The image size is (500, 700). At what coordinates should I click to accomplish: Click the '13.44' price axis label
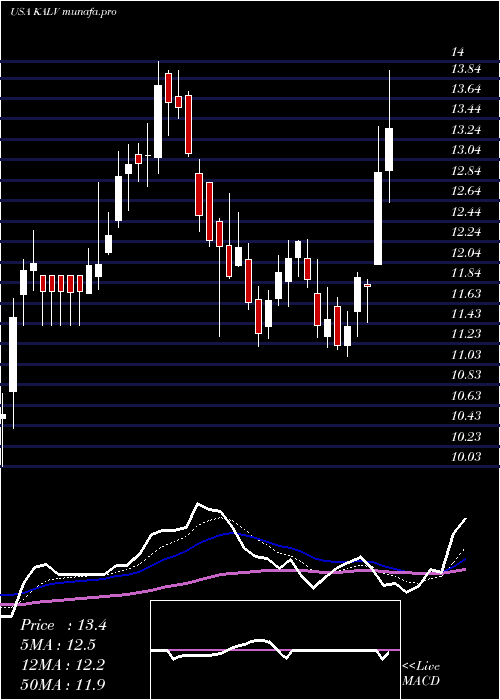point(466,109)
